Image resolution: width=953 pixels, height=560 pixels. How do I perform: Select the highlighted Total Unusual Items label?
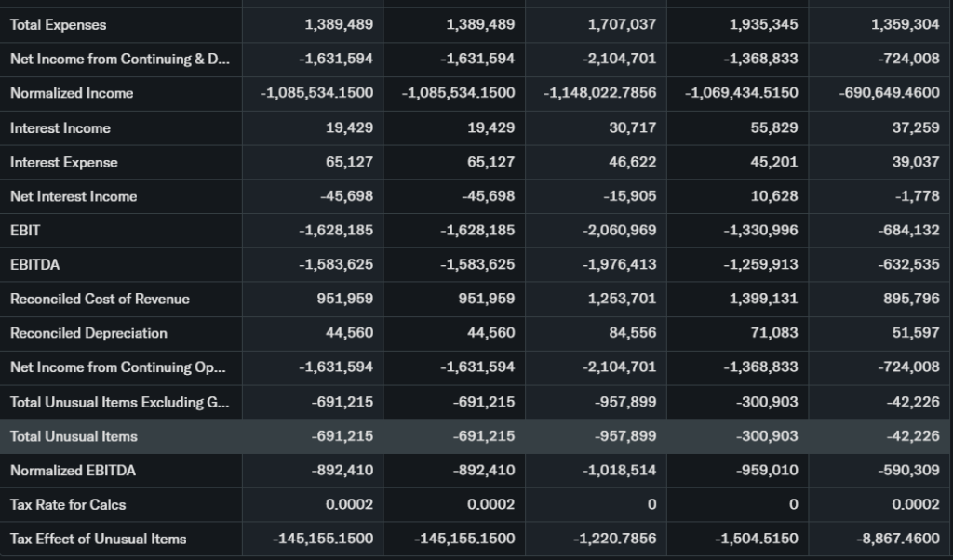[74, 436]
